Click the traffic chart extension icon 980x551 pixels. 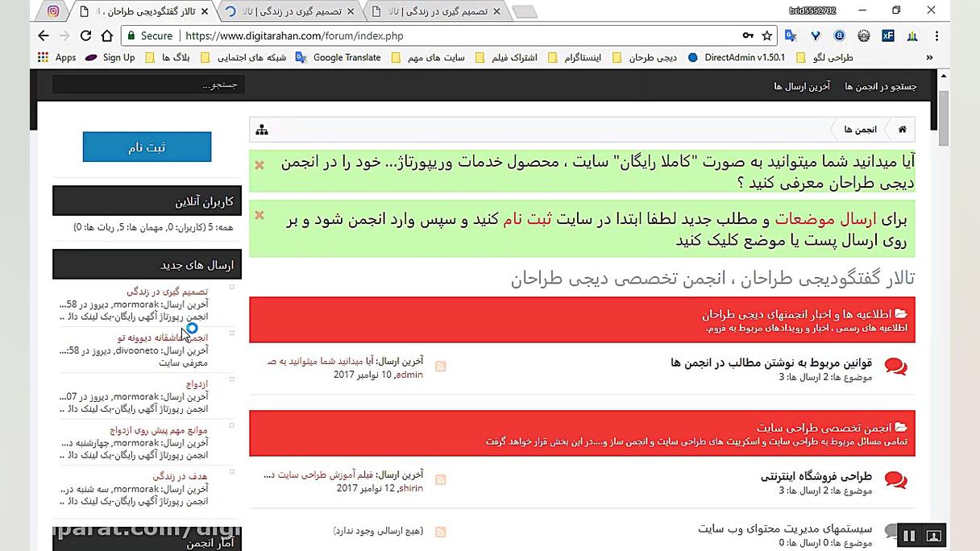911,35
